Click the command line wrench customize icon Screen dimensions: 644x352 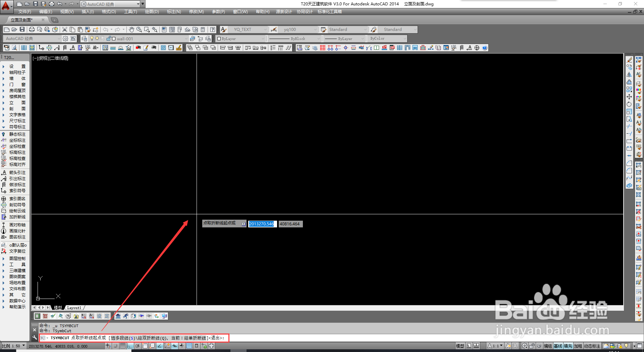(x=34, y=338)
